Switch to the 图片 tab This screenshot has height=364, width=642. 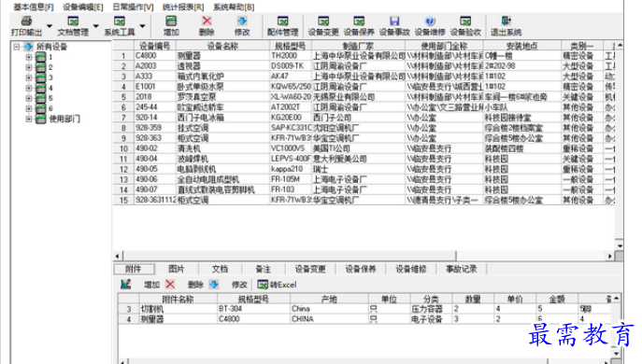pos(177,269)
